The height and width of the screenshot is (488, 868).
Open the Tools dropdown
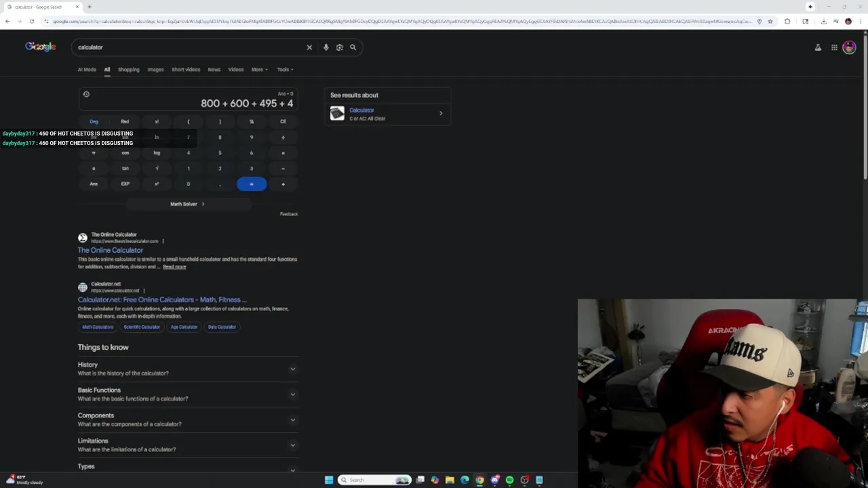[284, 69]
